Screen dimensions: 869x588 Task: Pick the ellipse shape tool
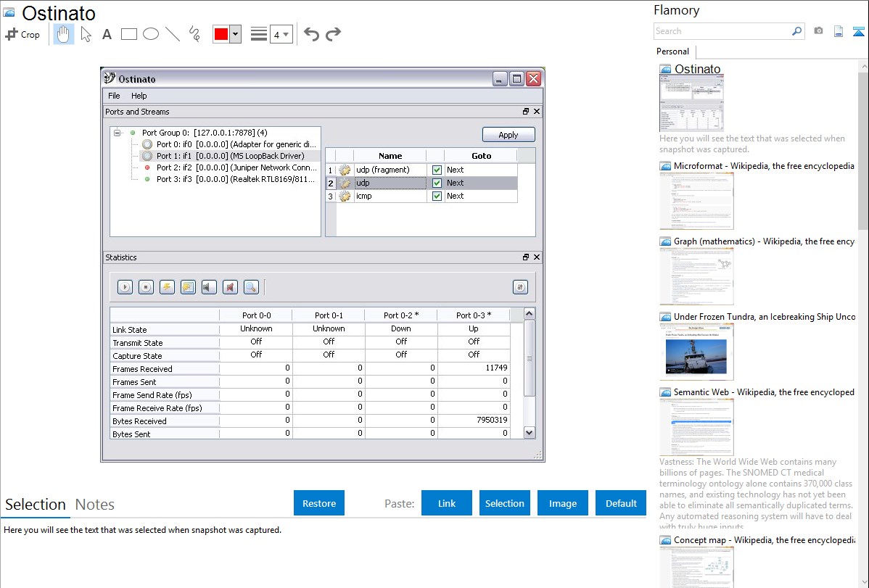pos(151,34)
